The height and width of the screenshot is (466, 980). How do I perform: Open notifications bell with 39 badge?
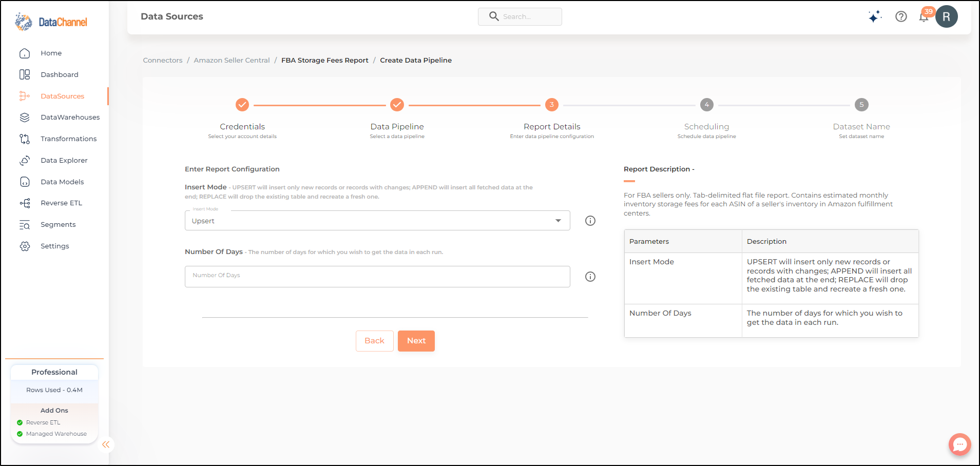pyautogui.click(x=925, y=15)
